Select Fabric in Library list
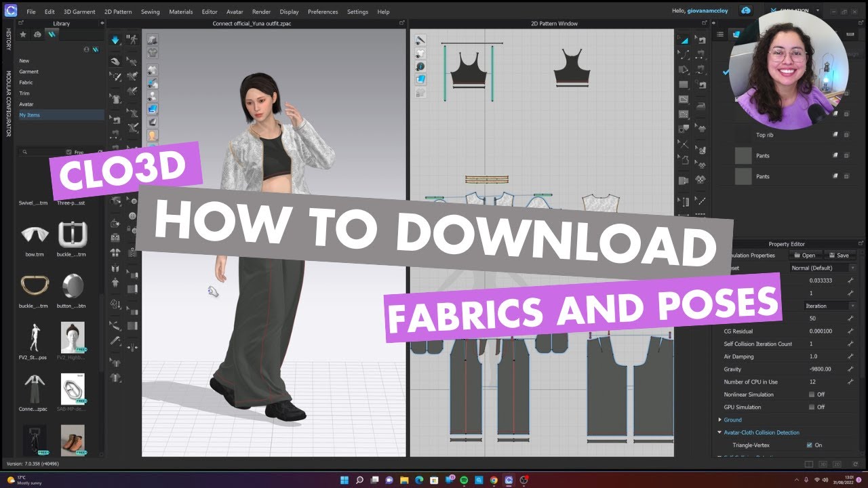Viewport: 868px width, 488px height. click(26, 83)
